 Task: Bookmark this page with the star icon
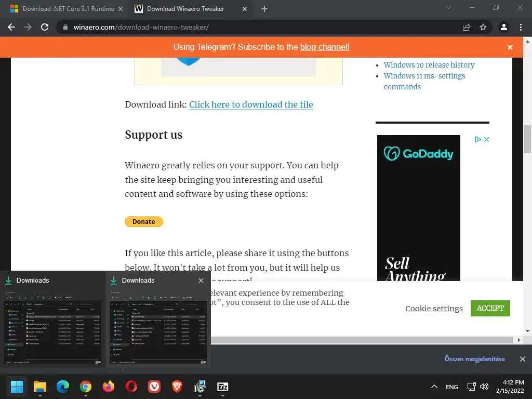pyautogui.click(x=483, y=27)
